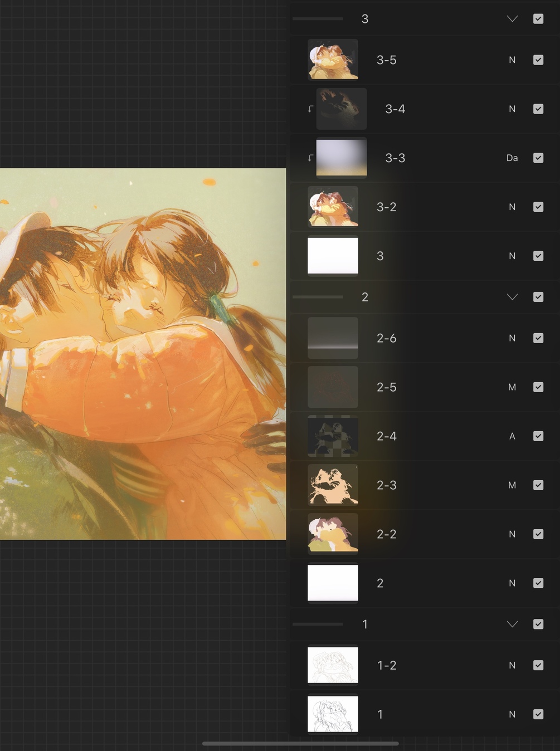Collapse group 2 using its chevron
Image resolution: width=560 pixels, height=751 pixels.
[512, 297]
